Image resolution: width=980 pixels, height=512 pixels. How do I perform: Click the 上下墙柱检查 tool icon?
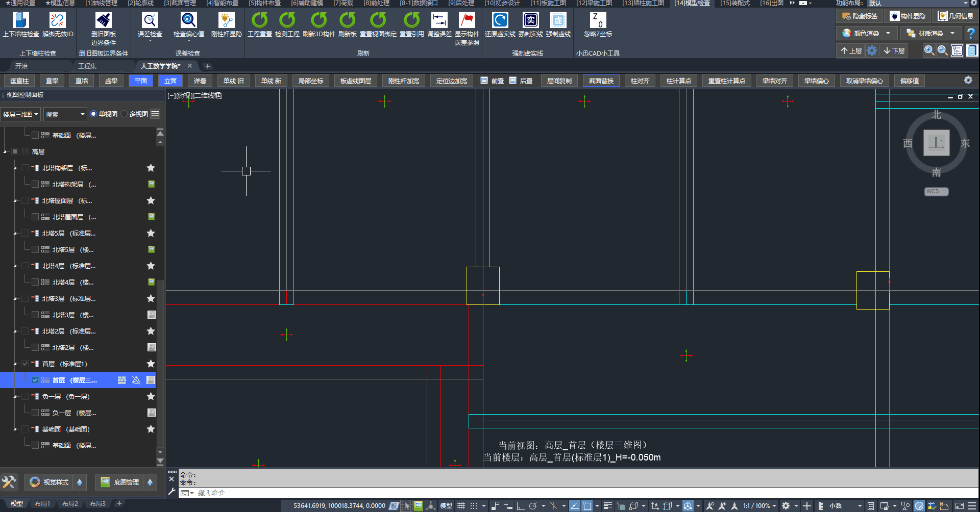(21, 20)
